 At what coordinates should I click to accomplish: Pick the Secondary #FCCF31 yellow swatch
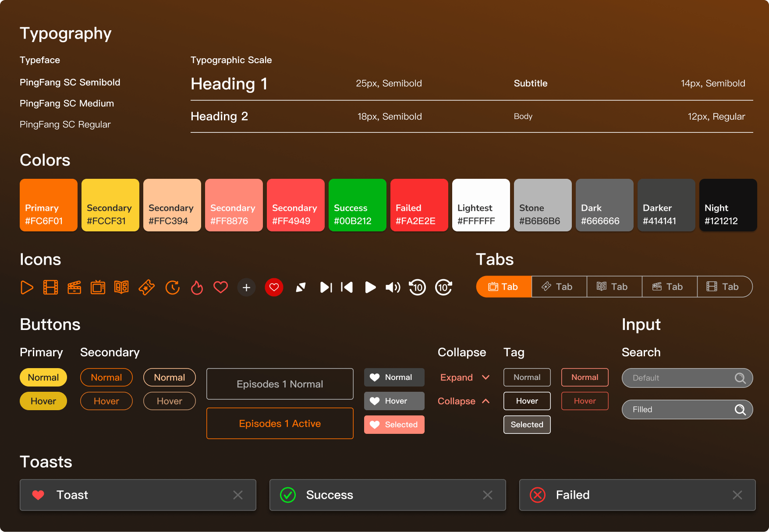[x=110, y=205]
